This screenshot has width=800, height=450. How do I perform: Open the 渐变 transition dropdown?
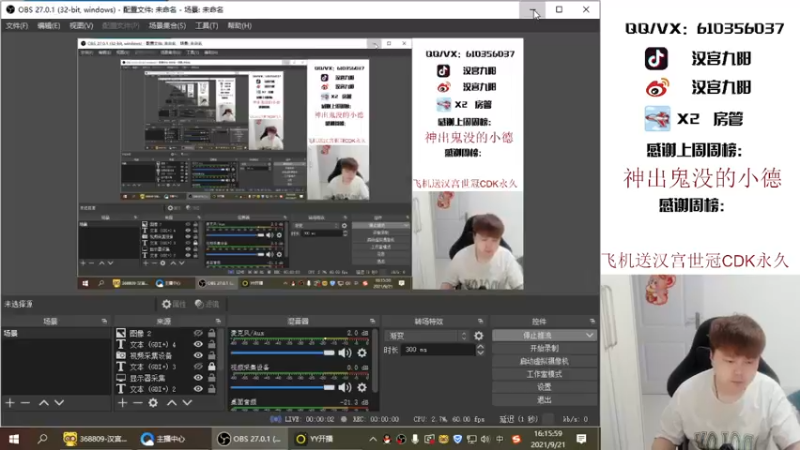(x=427, y=336)
